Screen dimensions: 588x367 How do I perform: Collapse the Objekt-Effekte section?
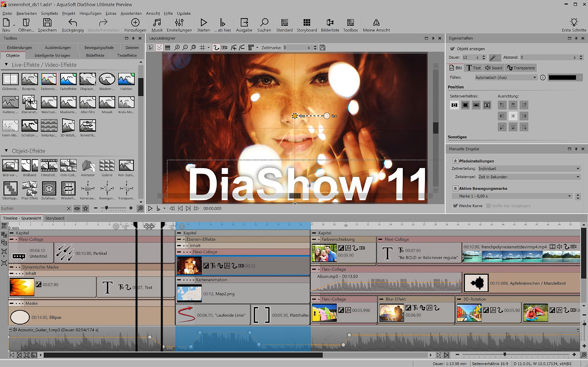click(x=6, y=151)
